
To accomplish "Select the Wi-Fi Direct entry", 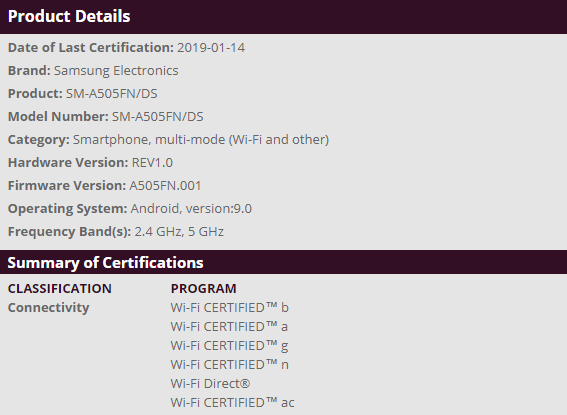I will [210, 384].
